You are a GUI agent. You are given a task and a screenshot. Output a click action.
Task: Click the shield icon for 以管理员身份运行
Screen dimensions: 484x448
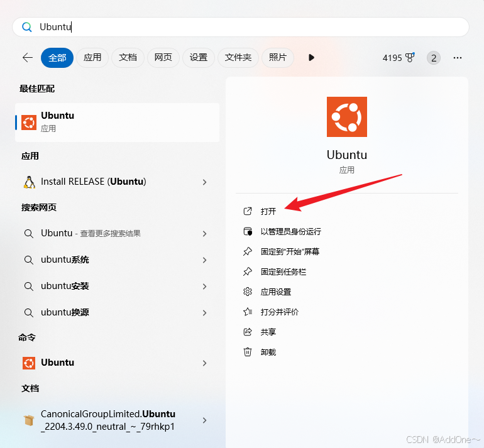tap(248, 231)
